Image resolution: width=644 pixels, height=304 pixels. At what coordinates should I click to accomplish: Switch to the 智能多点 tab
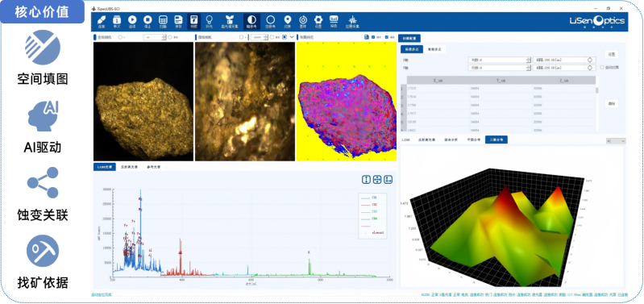click(x=434, y=49)
